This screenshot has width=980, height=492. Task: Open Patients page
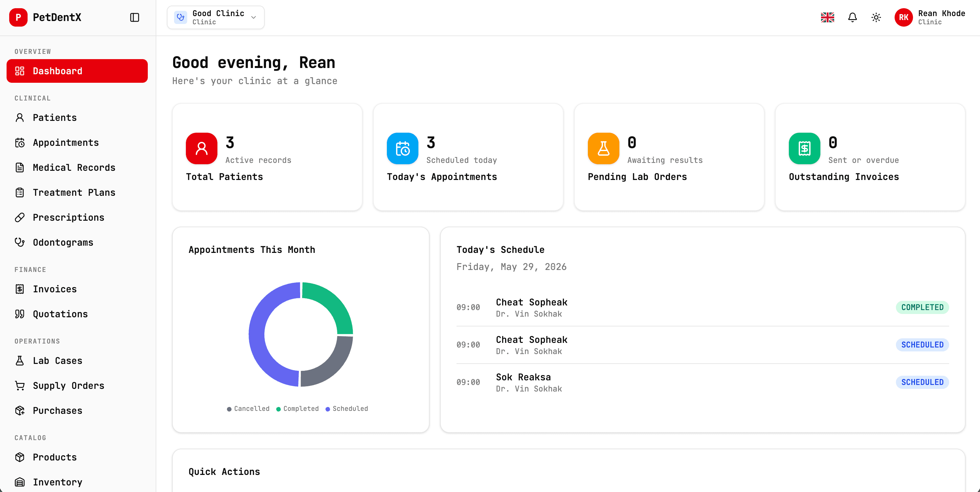pos(77,118)
